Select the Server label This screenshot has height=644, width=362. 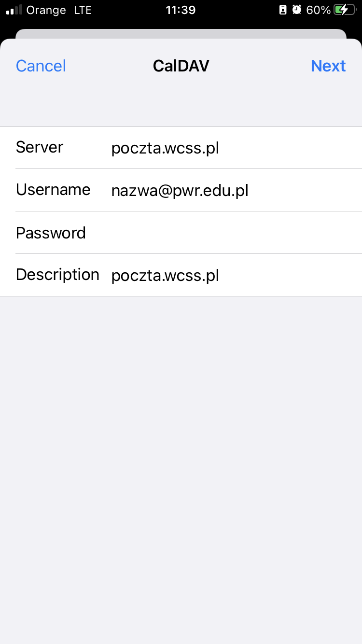click(40, 147)
